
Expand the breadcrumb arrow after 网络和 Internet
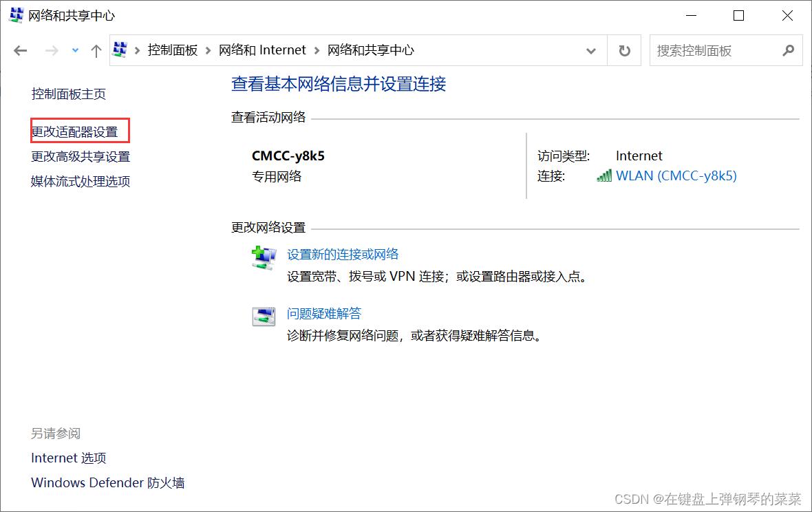click(317, 50)
